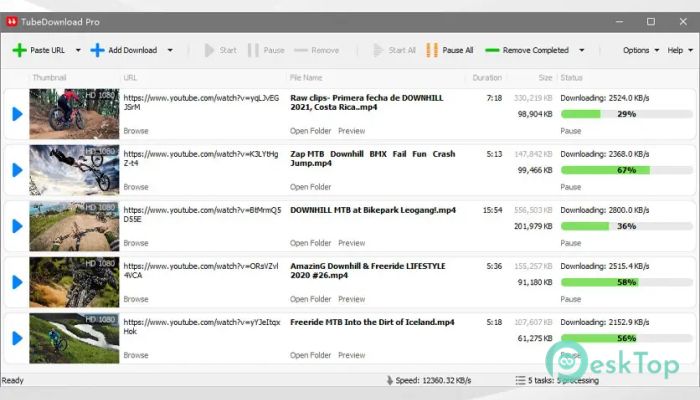
Task: Open Folder for Freeride Iceland download
Action: pos(310,355)
